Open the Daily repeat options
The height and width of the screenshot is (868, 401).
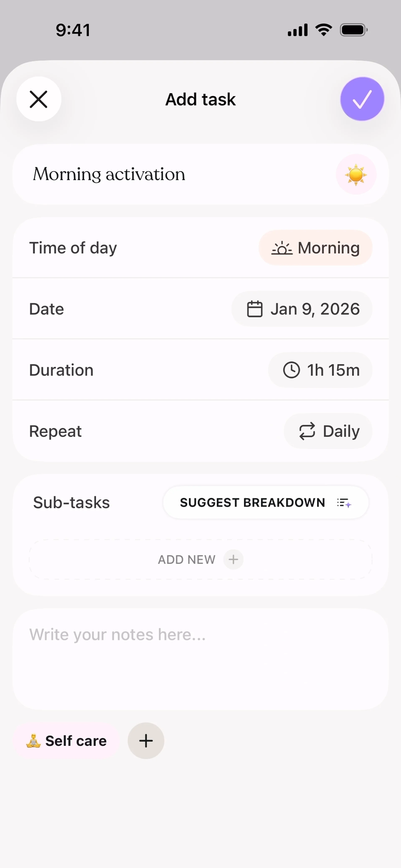click(x=328, y=431)
